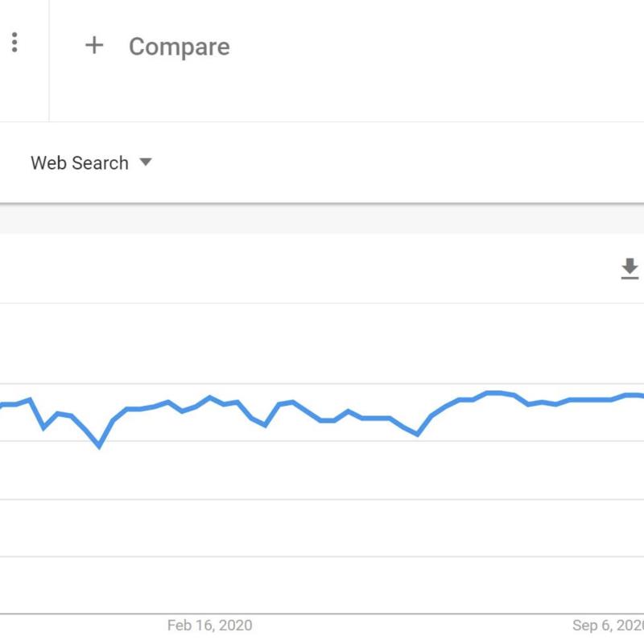Screen dimensions: 644x644
Task: Click the Feb 16, 2020 axis label
Action: (209, 625)
